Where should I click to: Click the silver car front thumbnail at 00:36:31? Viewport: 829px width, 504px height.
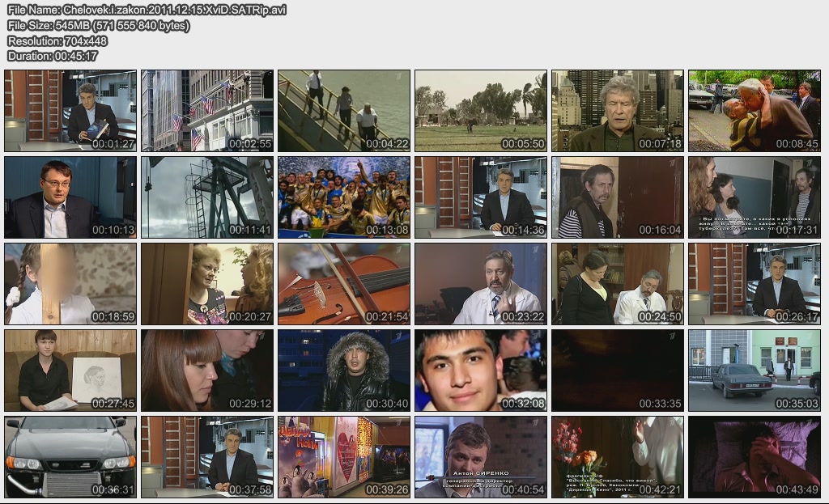(70, 457)
